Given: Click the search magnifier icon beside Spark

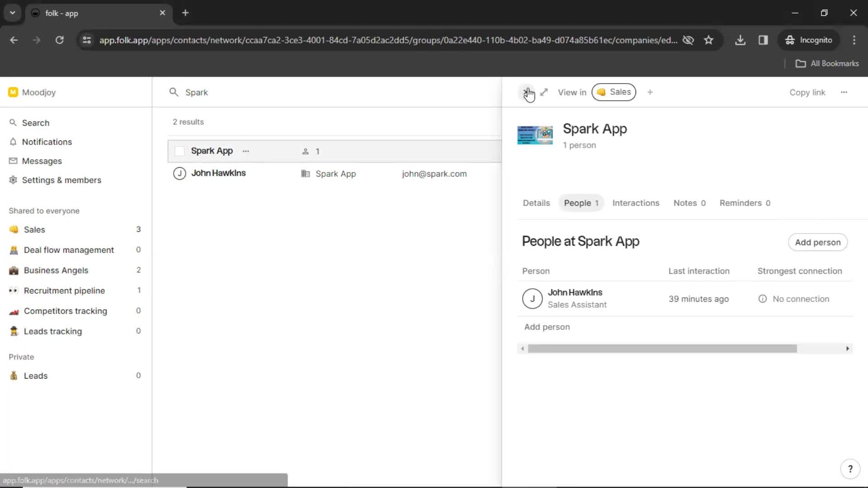Looking at the screenshot, I should tap(174, 92).
